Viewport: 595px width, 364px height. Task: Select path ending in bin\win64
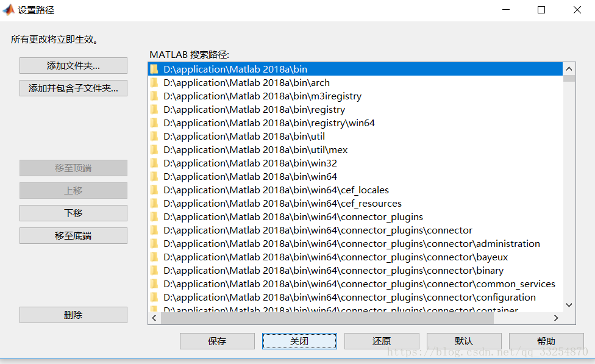click(355, 176)
